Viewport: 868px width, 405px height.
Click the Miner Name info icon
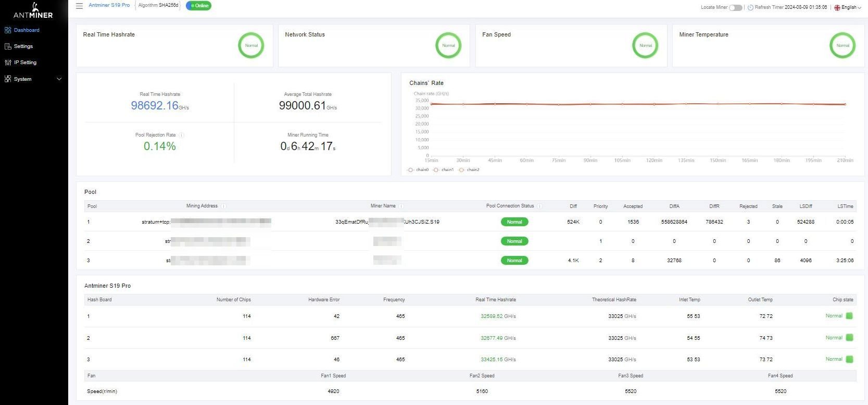(401, 206)
